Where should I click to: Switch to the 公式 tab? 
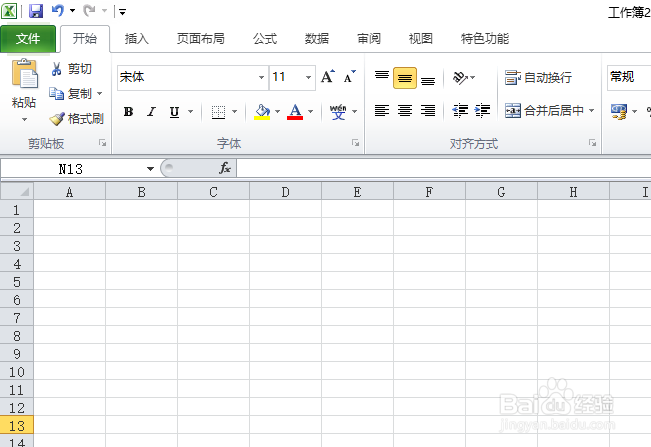tap(265, 39)
